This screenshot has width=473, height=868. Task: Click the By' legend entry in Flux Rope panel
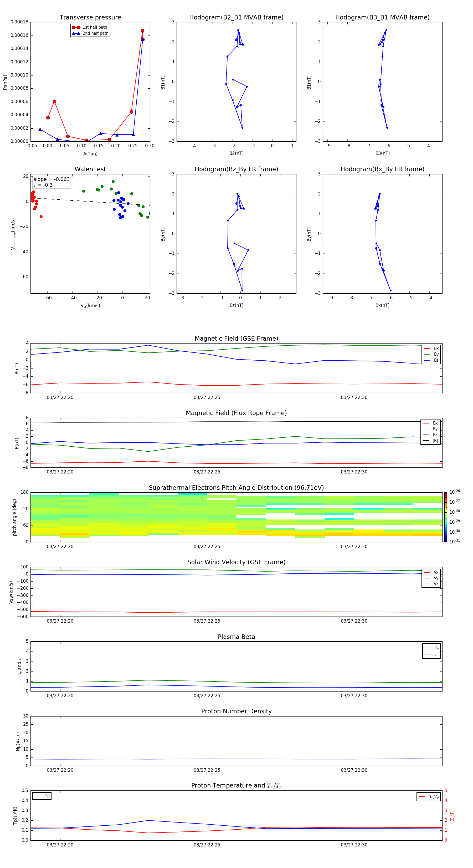click(x=431, y=429)
